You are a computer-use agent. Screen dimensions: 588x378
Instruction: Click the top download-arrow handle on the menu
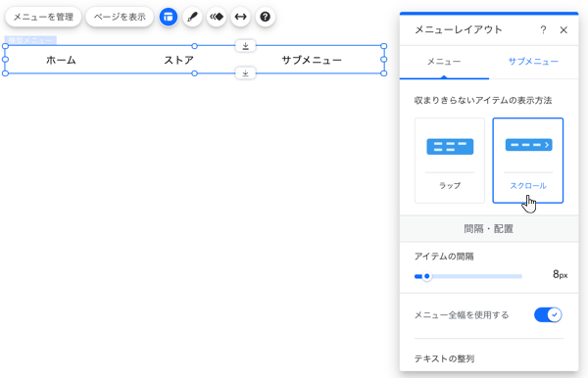tap(245, 46)
